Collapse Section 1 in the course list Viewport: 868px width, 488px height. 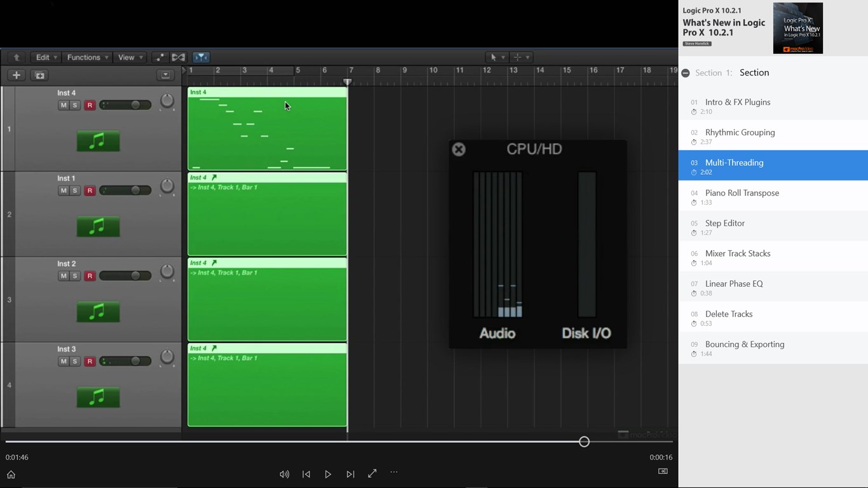tap(686, 73)
